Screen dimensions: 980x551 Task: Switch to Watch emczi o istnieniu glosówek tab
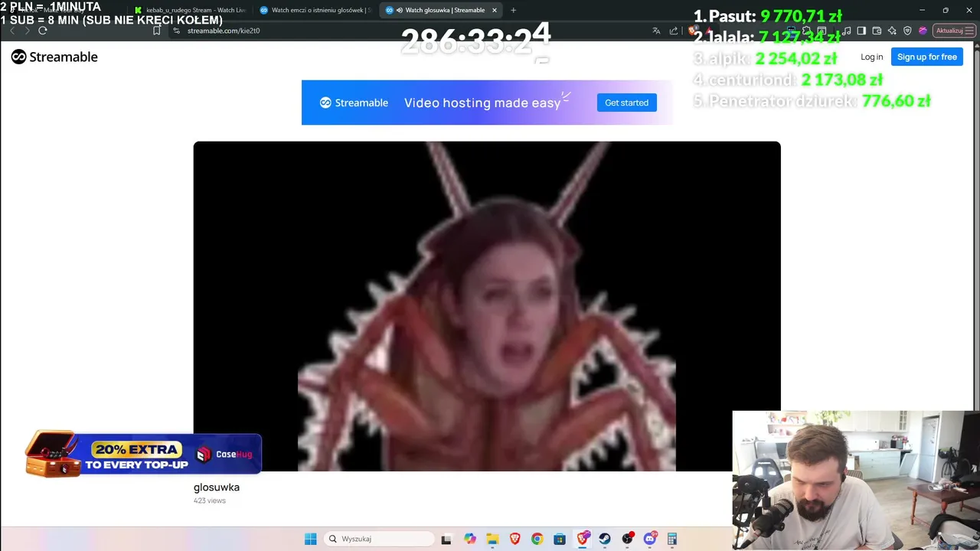tap(315, 10)
